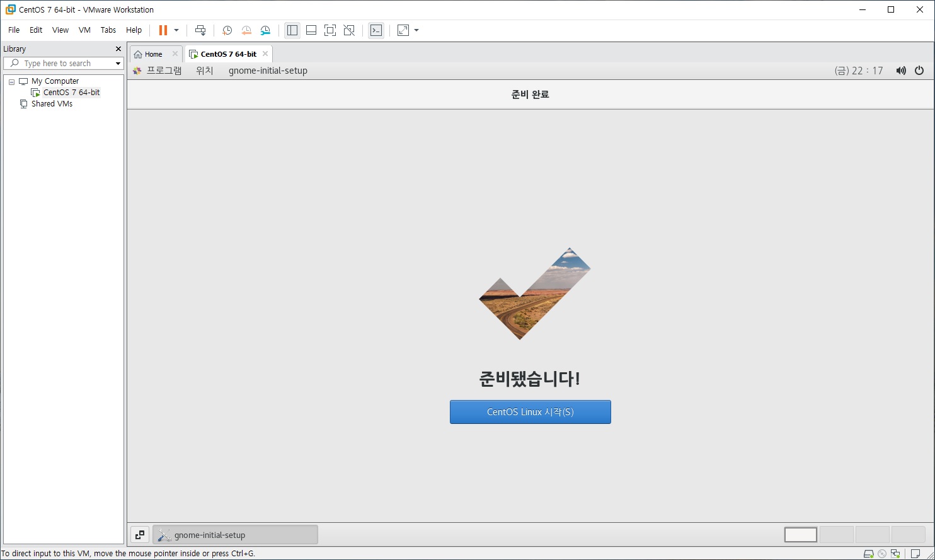The image size is (935, 560).
Task: Click the guest volume speaker icon
Action: click(901, 71)
